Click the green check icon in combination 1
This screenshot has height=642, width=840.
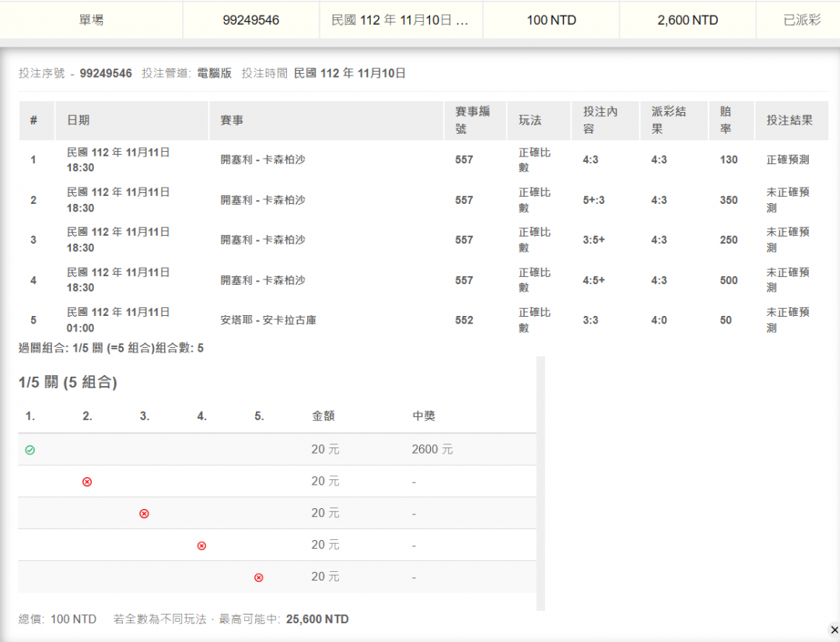click(x=30, y=450)
